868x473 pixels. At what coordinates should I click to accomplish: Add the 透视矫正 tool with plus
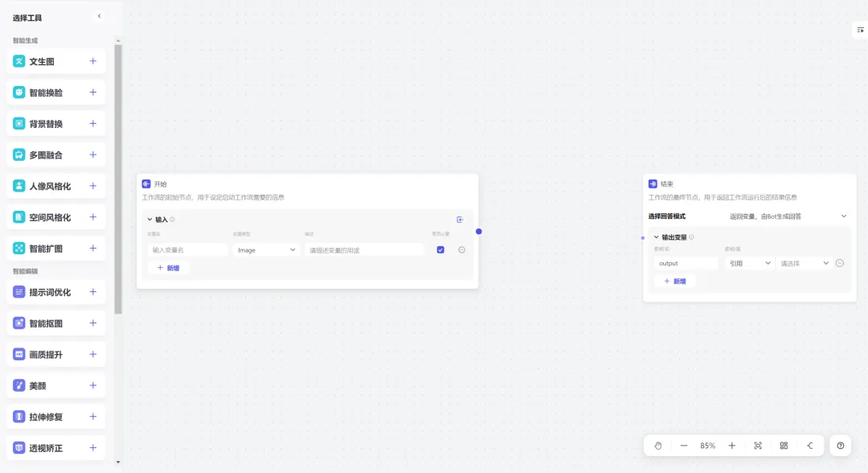point(93,447)
